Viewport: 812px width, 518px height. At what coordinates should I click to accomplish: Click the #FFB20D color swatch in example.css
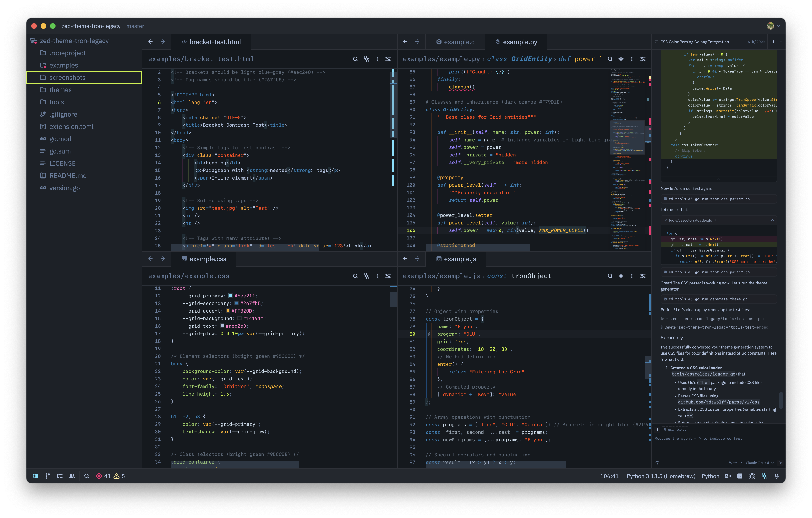click(228, 311)
